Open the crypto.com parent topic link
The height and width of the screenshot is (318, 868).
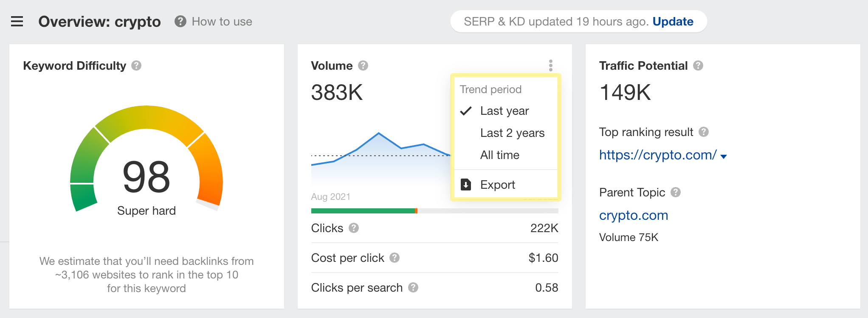coord(634,215)
